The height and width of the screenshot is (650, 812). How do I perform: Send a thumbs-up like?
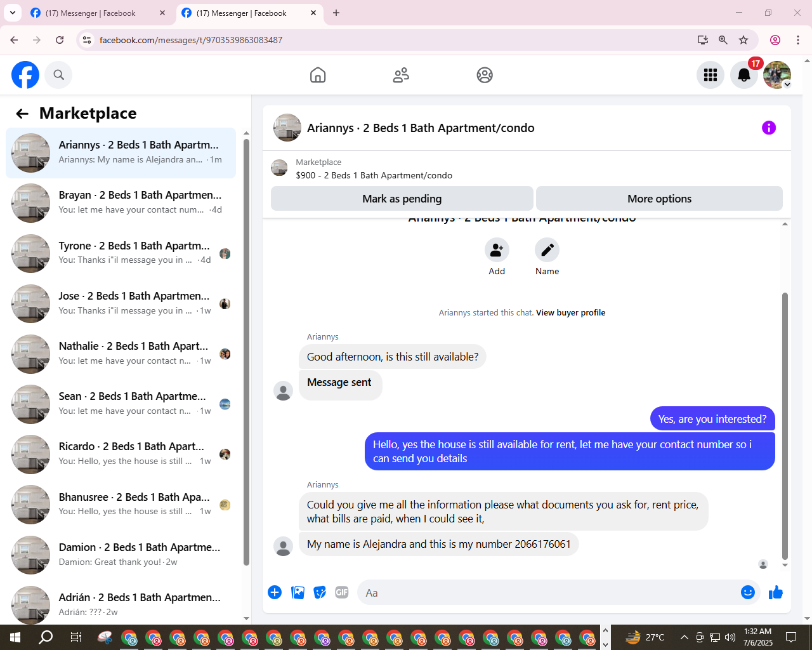click(x=776, y=592)
